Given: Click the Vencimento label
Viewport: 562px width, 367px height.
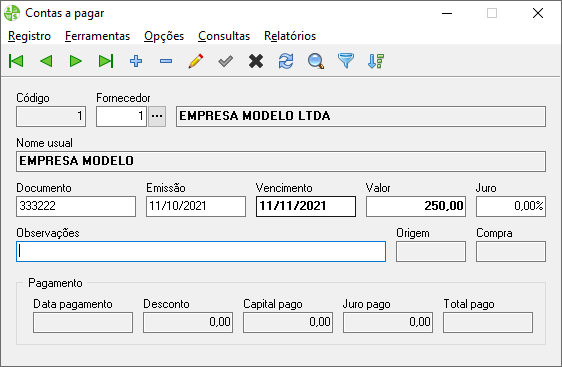Looking at the screenshot, I should click(x=284, y=188).
